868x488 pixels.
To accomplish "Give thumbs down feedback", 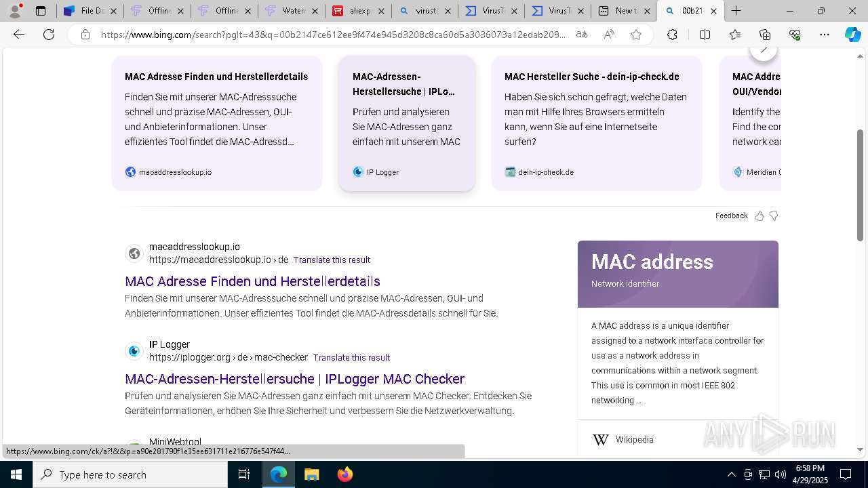I will coord(774,216).
